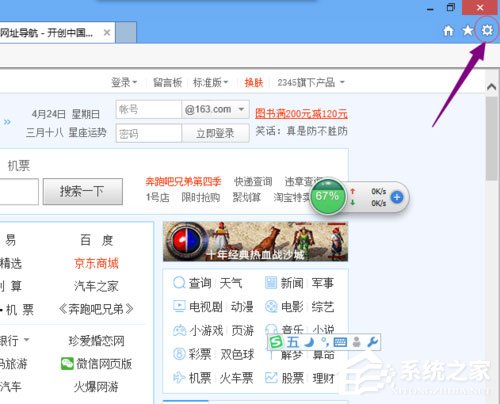Open the IE Tools gear menu

[x=487, y=31]
